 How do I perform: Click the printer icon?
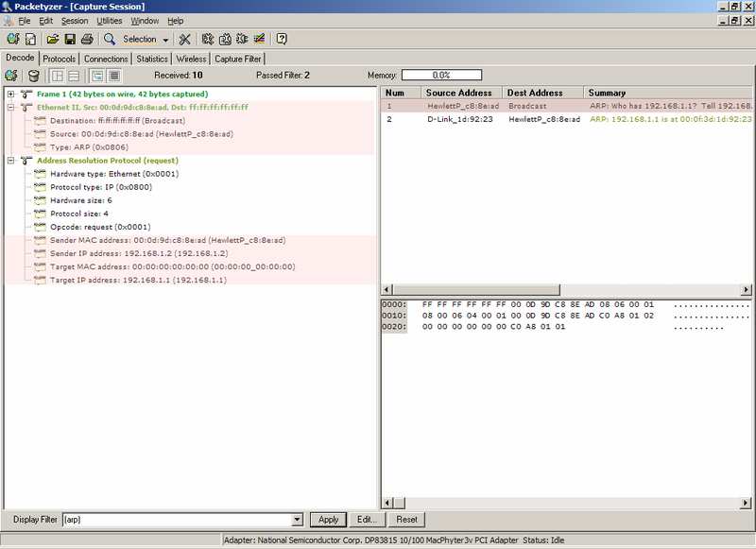tap(87, 39)
